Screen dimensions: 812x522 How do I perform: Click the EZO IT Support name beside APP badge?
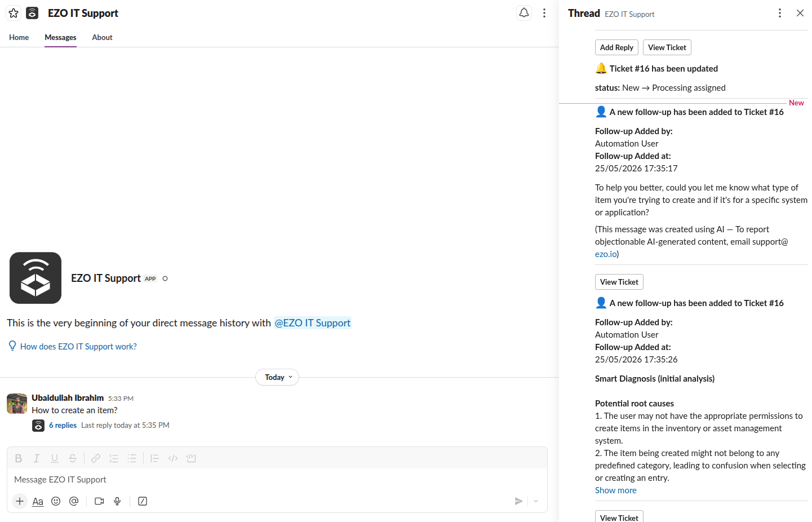tap(106, 278)
